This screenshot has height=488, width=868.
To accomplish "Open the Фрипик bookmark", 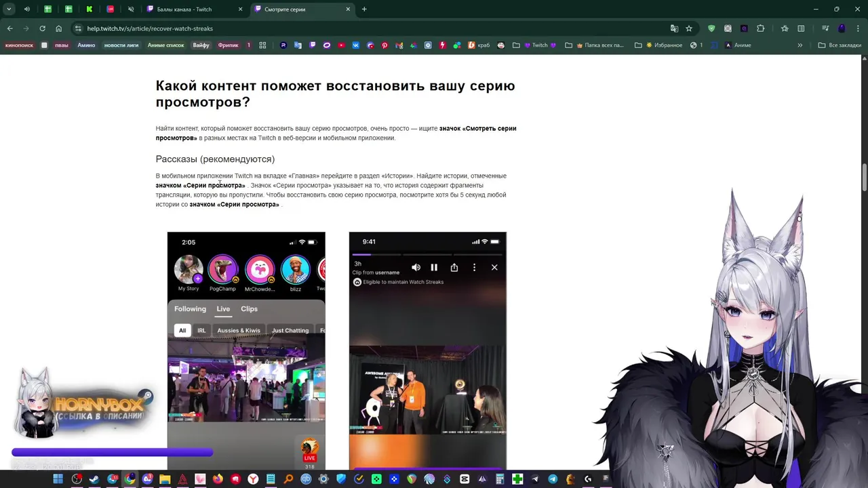I will click(x=228, y=45).
